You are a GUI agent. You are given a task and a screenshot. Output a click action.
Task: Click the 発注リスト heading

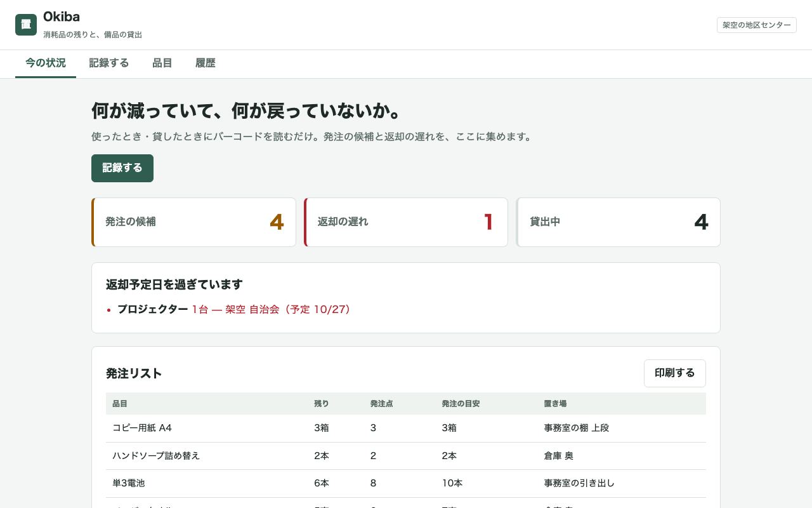point(134,373)
